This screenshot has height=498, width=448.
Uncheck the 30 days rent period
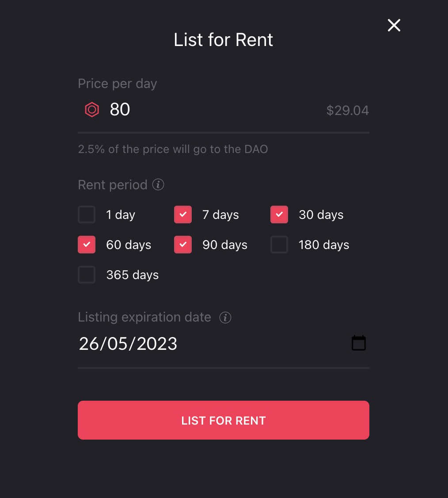pyautogui.click(x=279, y=215)
